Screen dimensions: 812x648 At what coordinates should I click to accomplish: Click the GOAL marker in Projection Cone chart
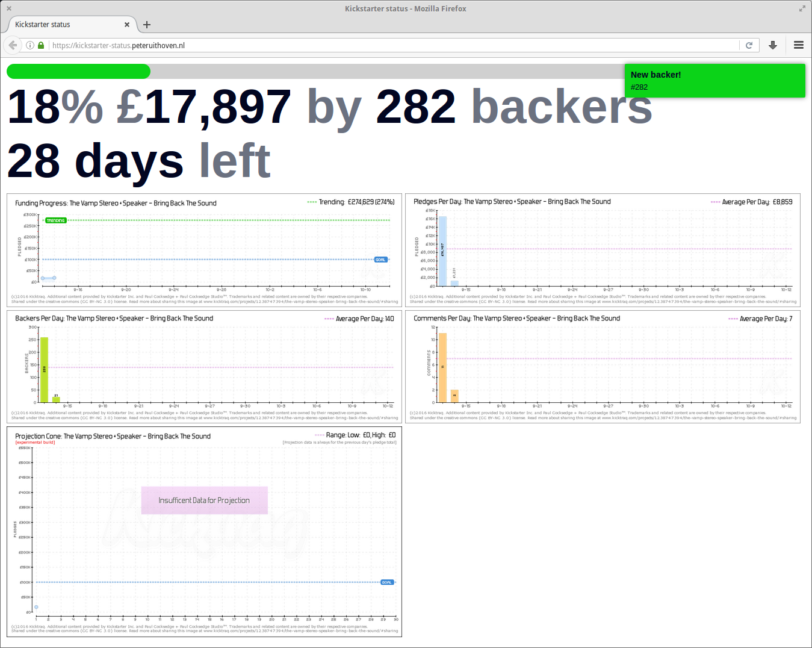(x=387, y=582)
